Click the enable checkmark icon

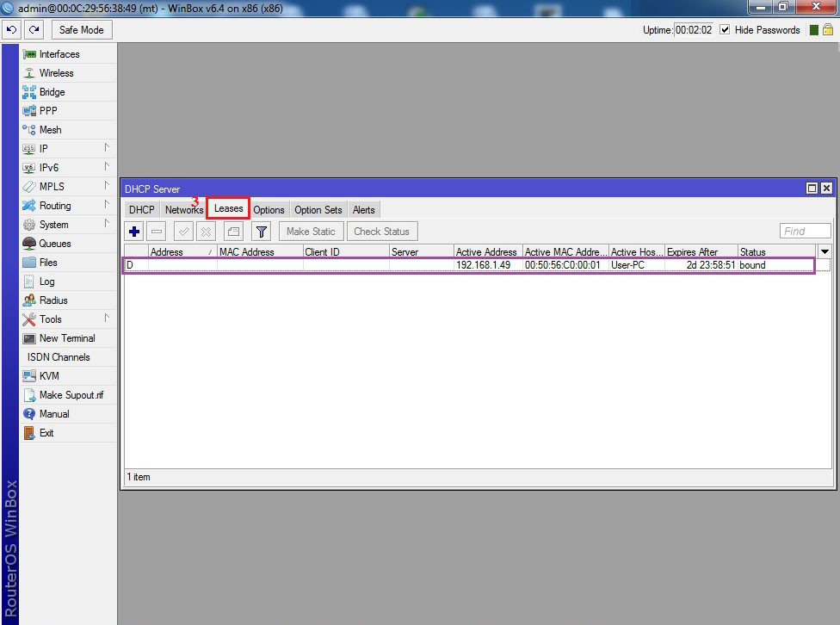click(x=183, y=232)
